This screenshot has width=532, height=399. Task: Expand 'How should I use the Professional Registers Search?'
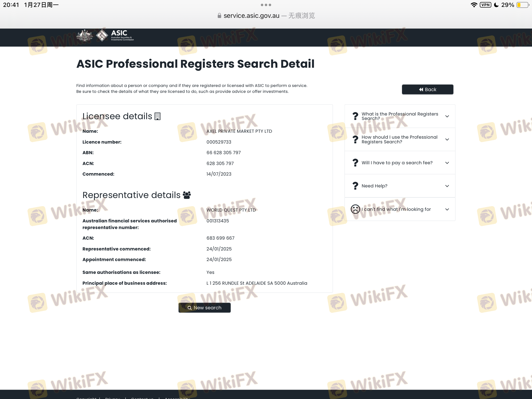click(x=447, y=139)
